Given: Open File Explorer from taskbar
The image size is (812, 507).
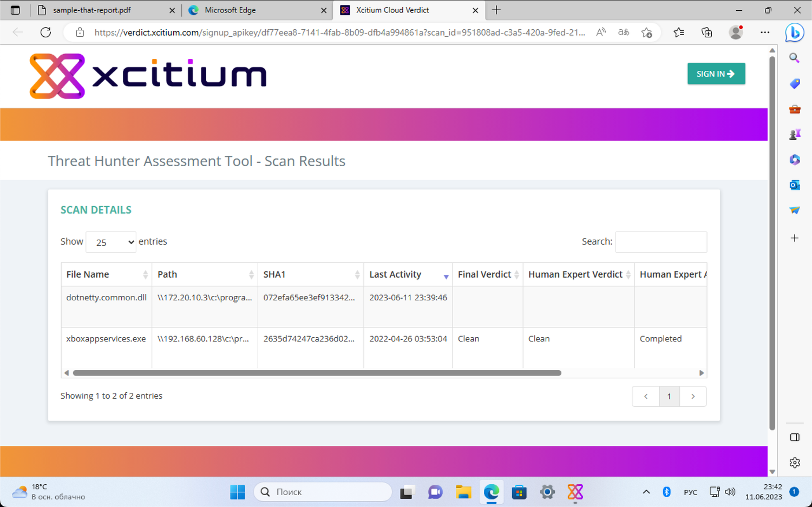Looking at the screenshot, I should pyautogui.click(x=463, y=492).
